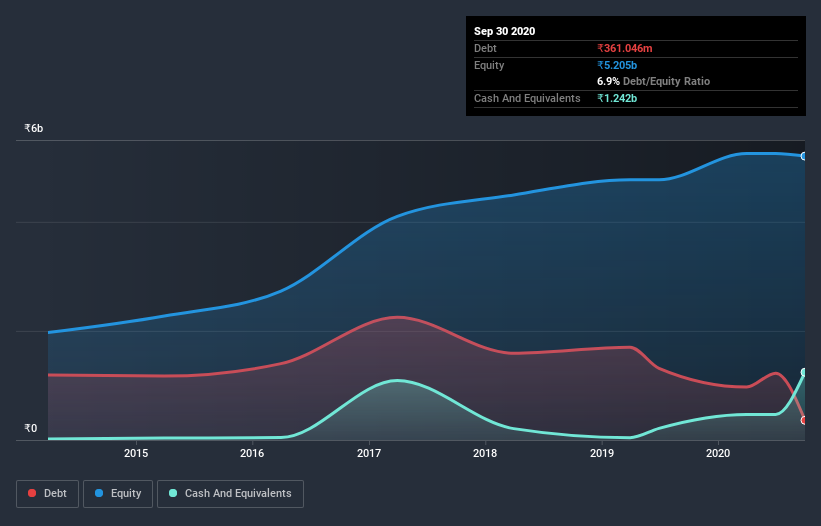Click the red Debt endpoint marker
The image size is (821, 526).
click(x=804, y=420)
